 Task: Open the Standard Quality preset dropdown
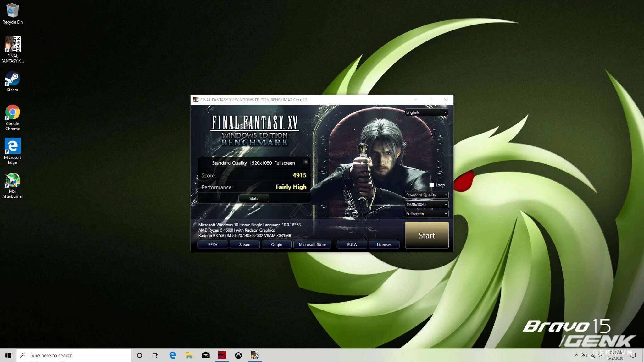click(426, 195)
